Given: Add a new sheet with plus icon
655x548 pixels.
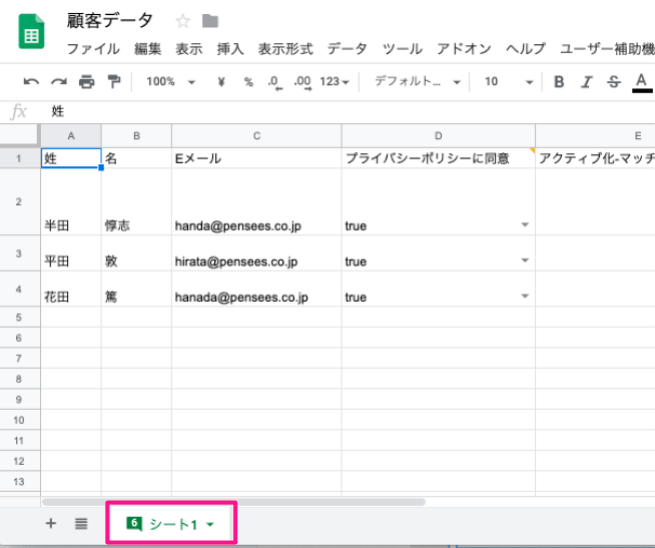Looking at the screenshot, I should click(51, 523).
